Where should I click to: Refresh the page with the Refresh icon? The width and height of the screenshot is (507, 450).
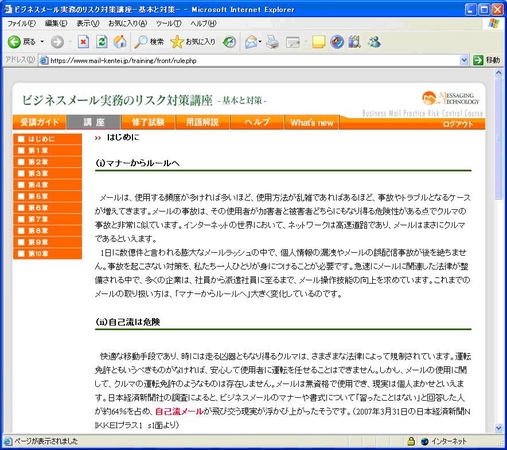click(x=101, y=42)
